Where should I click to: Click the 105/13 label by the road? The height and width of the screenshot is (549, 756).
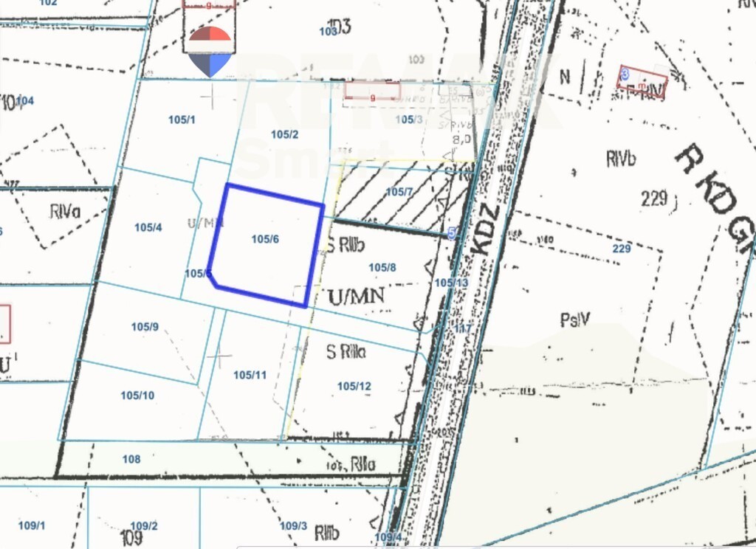coord(451,283)
